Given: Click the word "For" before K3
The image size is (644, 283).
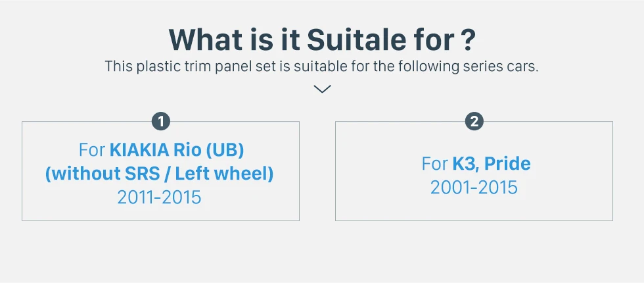Looking at the screenshot, I should click(x=434, y=164).
